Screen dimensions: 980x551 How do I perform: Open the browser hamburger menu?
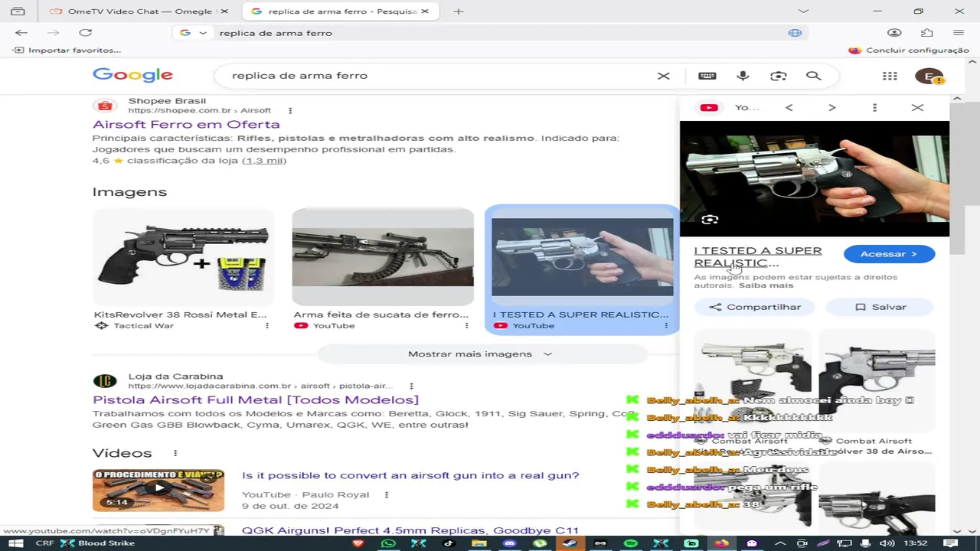point(959,33)
